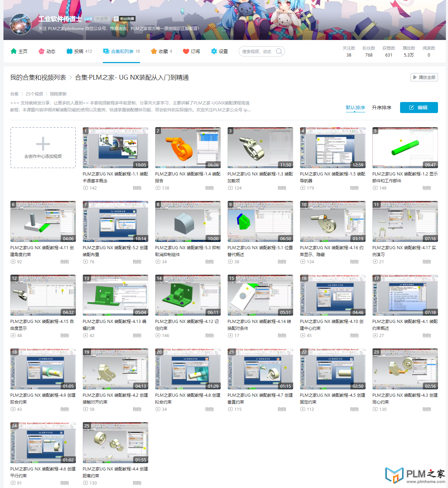This screenshot has height=488, width=448.
Task: Open video thumbnail 4.10 创建中心约束
Action: coord(333,295)
